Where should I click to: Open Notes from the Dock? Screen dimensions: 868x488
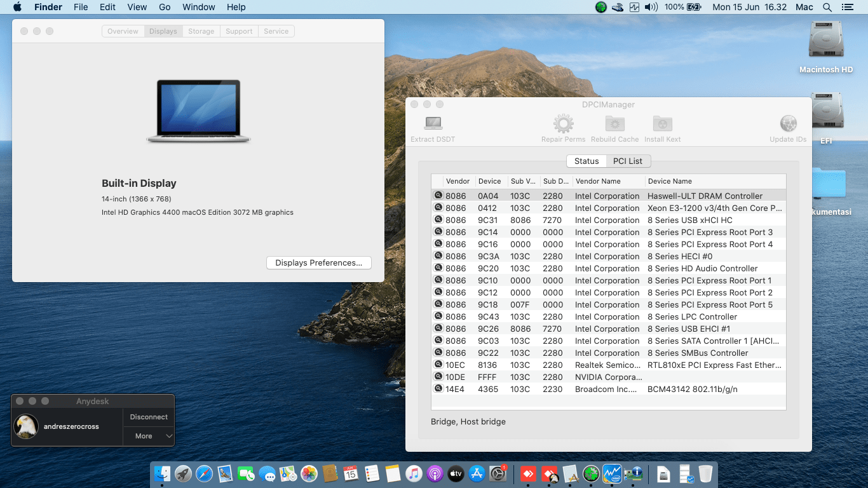(x=393, y=473)
